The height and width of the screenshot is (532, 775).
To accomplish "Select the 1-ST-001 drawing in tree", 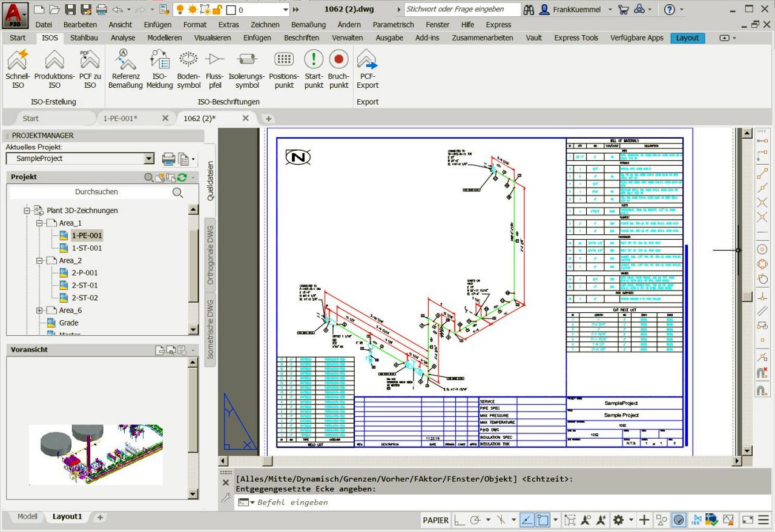I will tap(87, 248).
